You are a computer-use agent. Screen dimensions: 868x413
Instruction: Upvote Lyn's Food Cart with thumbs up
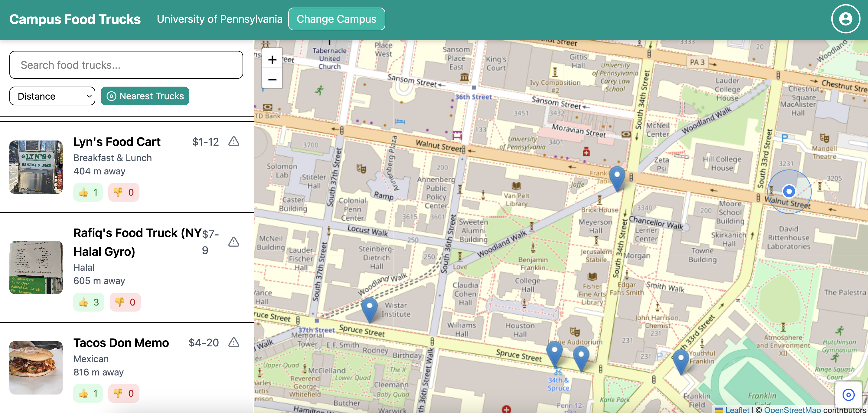click(88, 192)
